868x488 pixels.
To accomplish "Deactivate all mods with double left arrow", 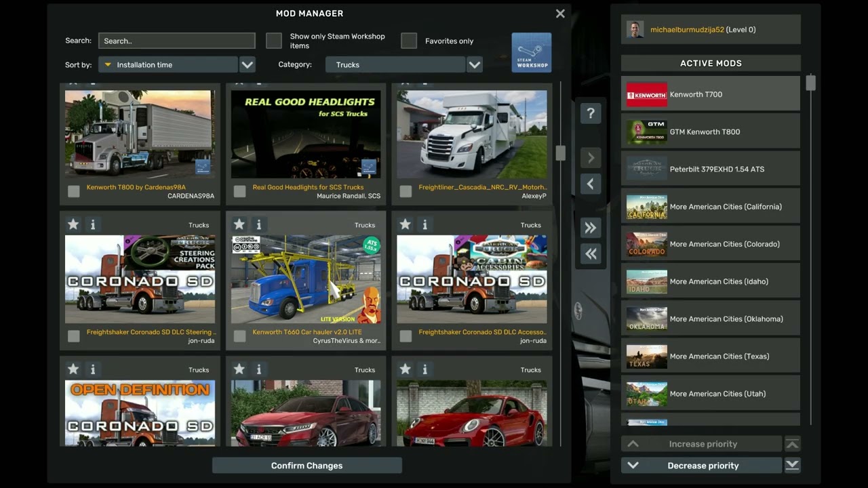I will [x=591, y=253].
